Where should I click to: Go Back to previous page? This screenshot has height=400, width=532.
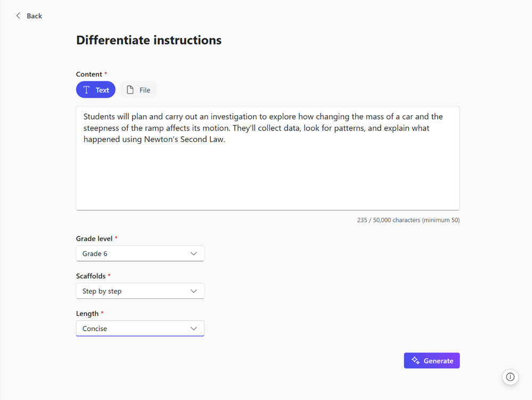click(34, 16)
